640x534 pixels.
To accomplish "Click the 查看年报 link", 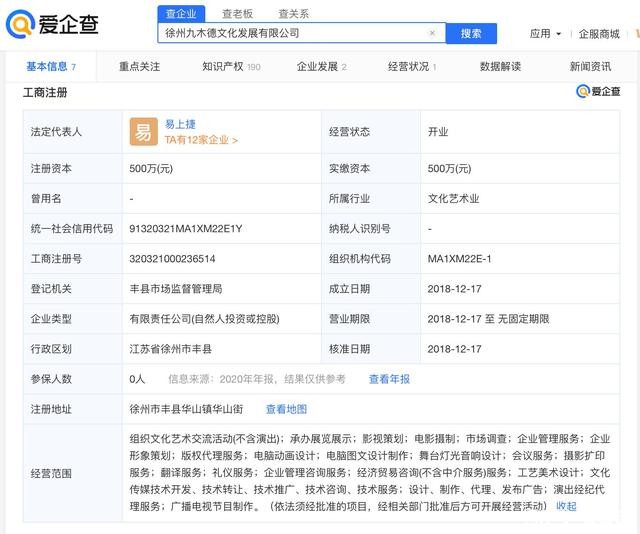I will 389,379.
